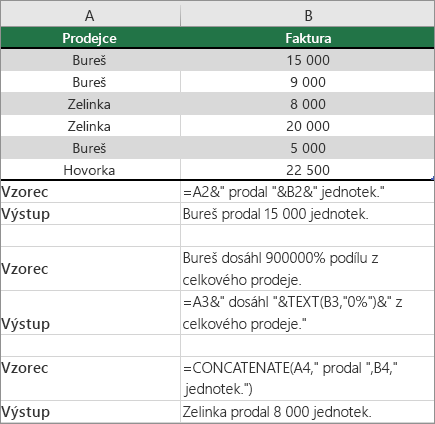Select 'Zelinka prodal 8 000 jednotek.' cell
435x424 pixels.
[x=307, y=412]
